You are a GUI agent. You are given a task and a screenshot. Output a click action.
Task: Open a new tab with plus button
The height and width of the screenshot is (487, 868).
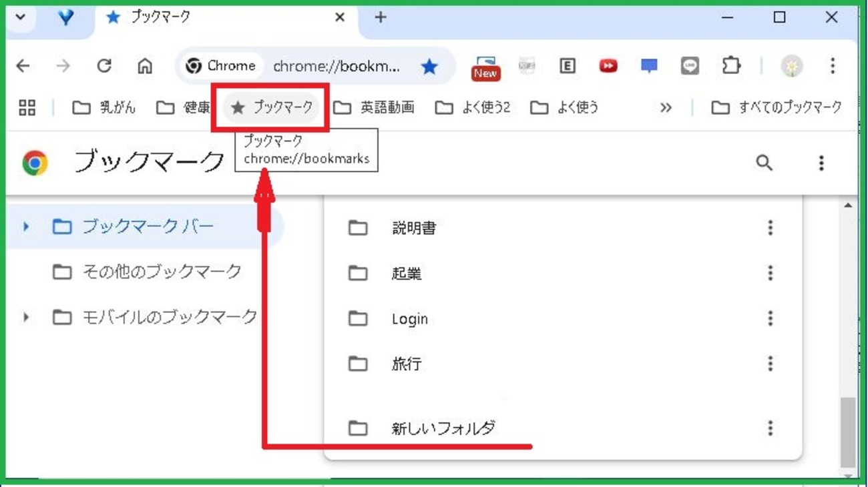click(x=380, y=18)
